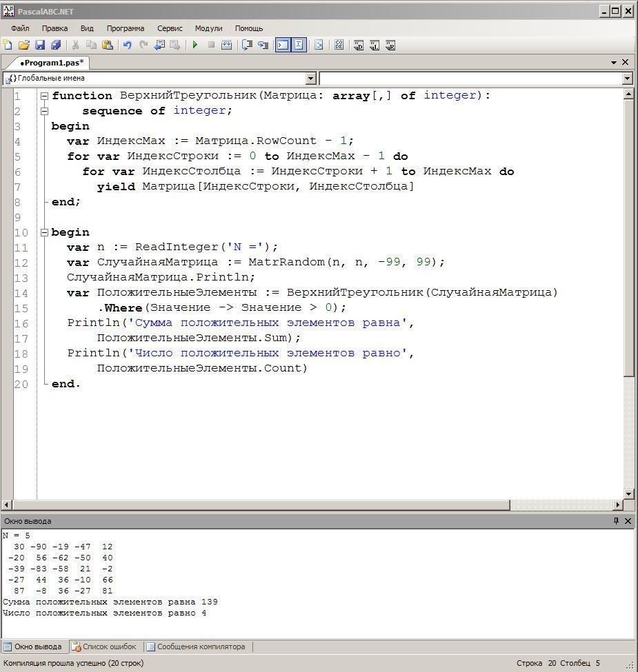Open the Сервис menu

[170, 28]
